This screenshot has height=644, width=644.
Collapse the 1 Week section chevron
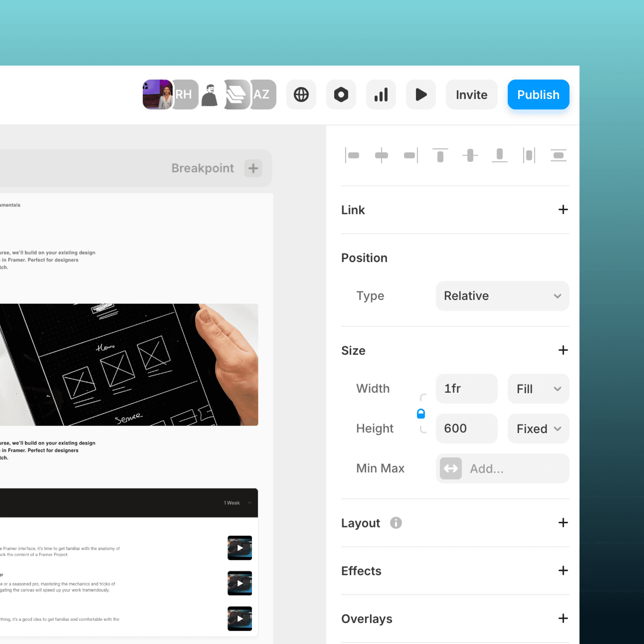[250, 503]
